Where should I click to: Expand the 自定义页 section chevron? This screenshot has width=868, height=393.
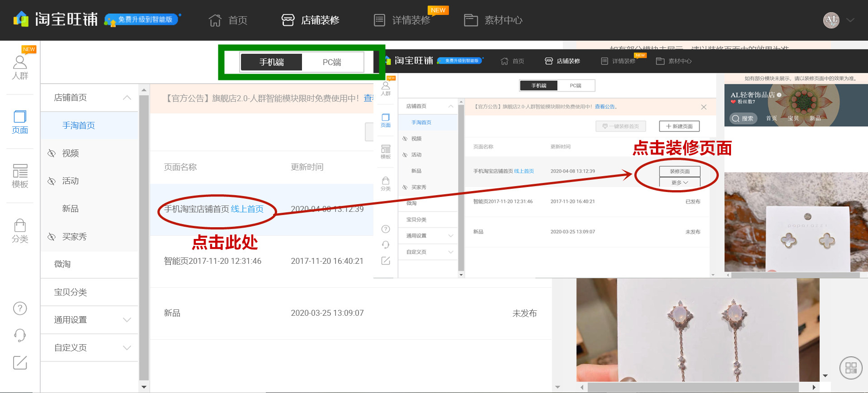[x=127, y=348]
